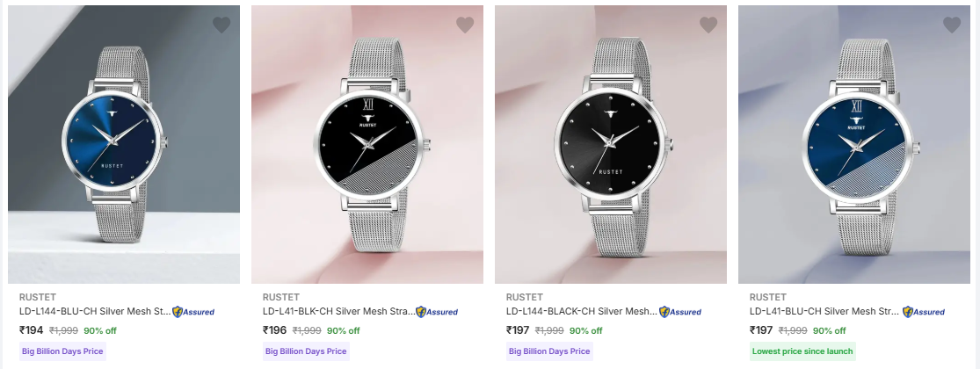Select Big Billion Days Price tag under ₹194

click(62, 351)
